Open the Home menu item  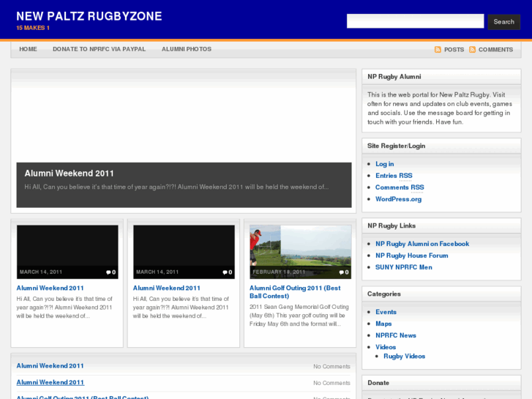28,49
